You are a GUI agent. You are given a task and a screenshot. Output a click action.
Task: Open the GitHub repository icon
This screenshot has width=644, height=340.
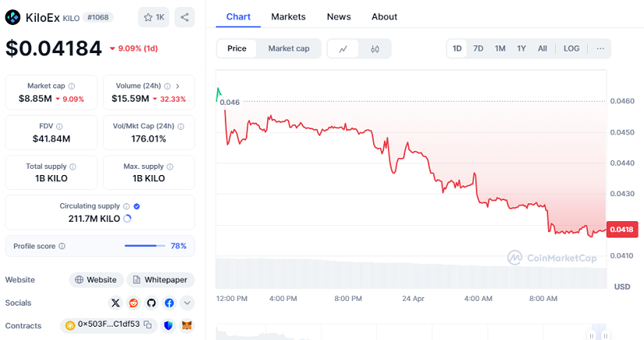[151, 302]
